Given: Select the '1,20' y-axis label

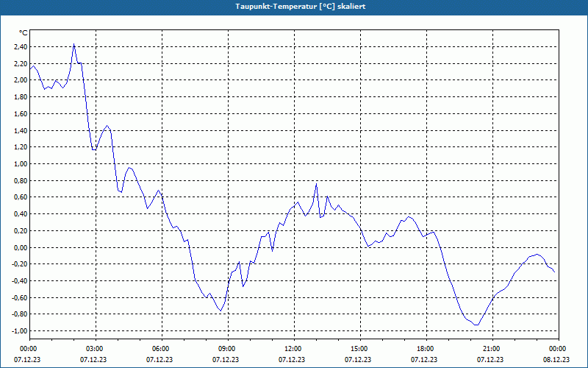Looking at the screenshot, I should (21, 147).
